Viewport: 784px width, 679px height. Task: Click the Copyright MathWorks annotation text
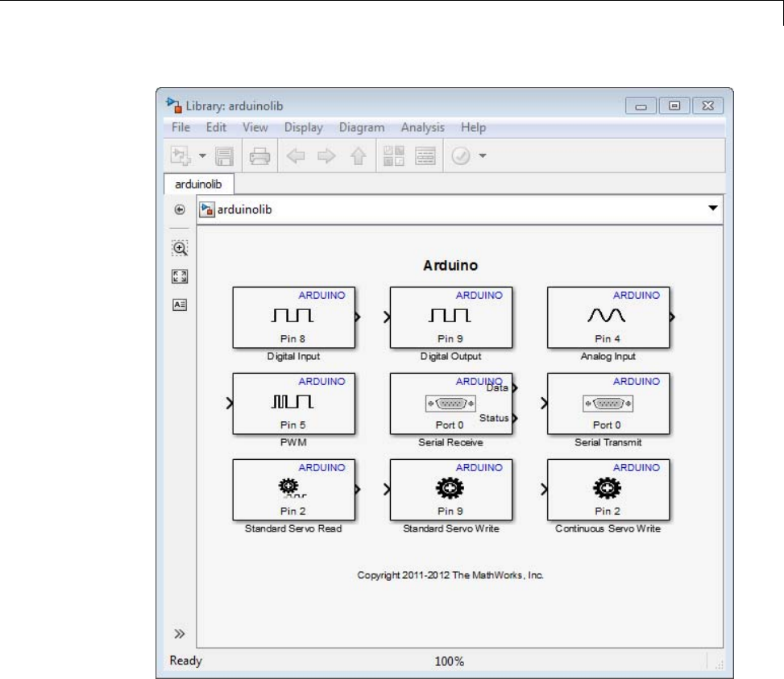[450, 575]
